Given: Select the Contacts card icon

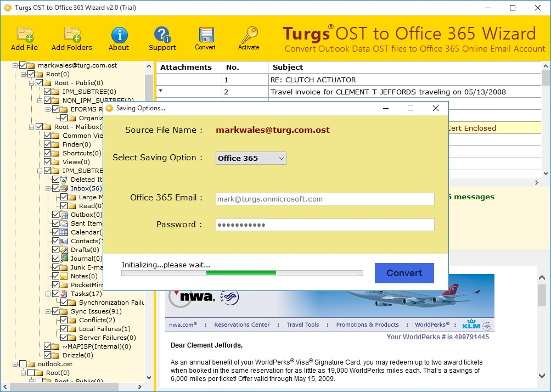Looking at the screenshot, I should pos(64,241).
